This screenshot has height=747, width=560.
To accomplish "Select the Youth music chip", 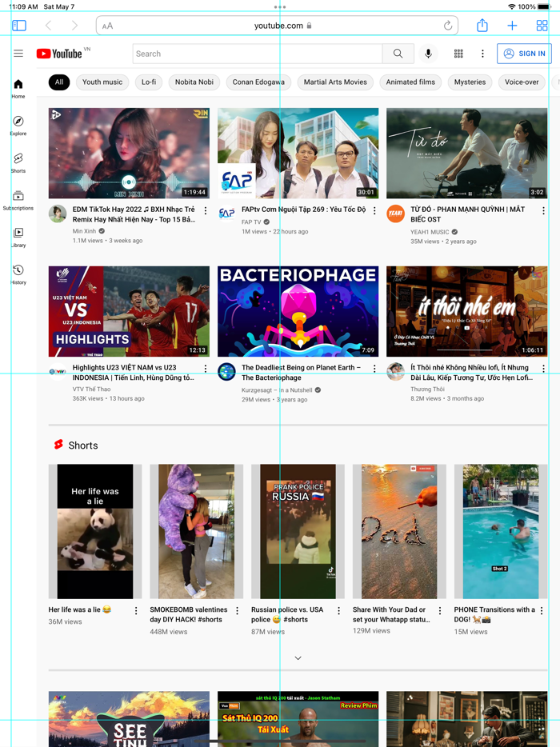I will click(x=102, y=82).
